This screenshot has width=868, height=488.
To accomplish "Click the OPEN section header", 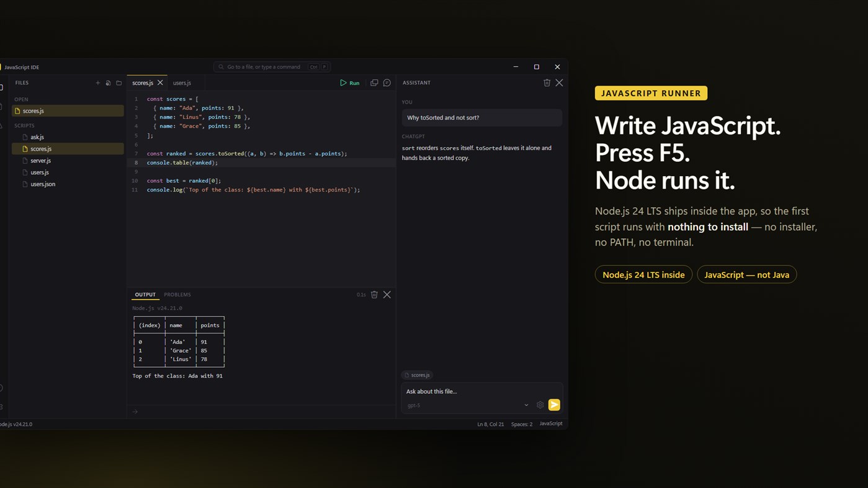I will [x=22, y=99].
